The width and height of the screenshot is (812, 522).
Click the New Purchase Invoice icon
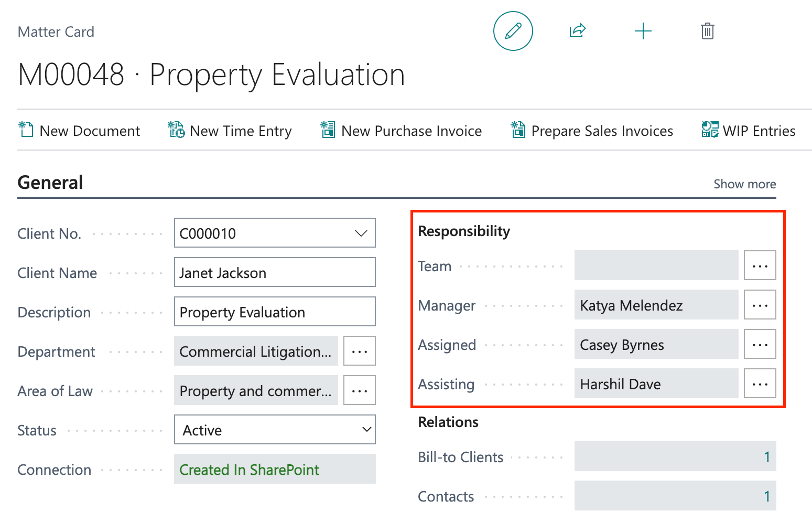pyautogui.click(x=328, y=130)
